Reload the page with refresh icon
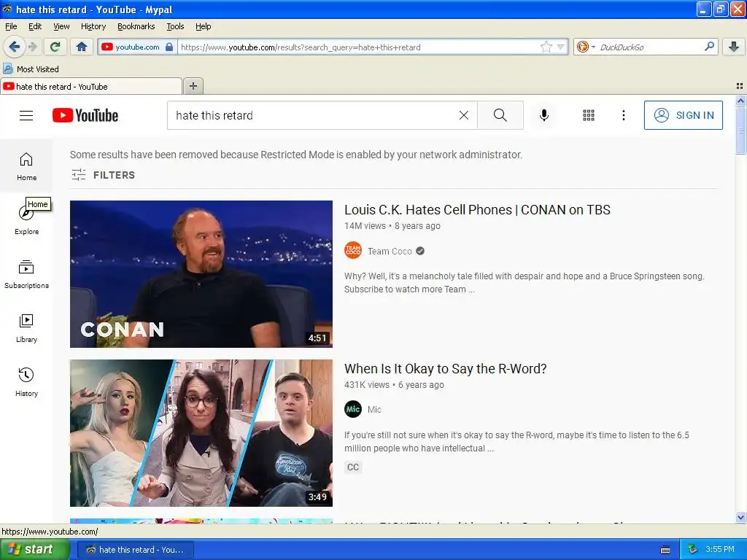The width and height of the screenshot is (747, 560). point(55,47)
